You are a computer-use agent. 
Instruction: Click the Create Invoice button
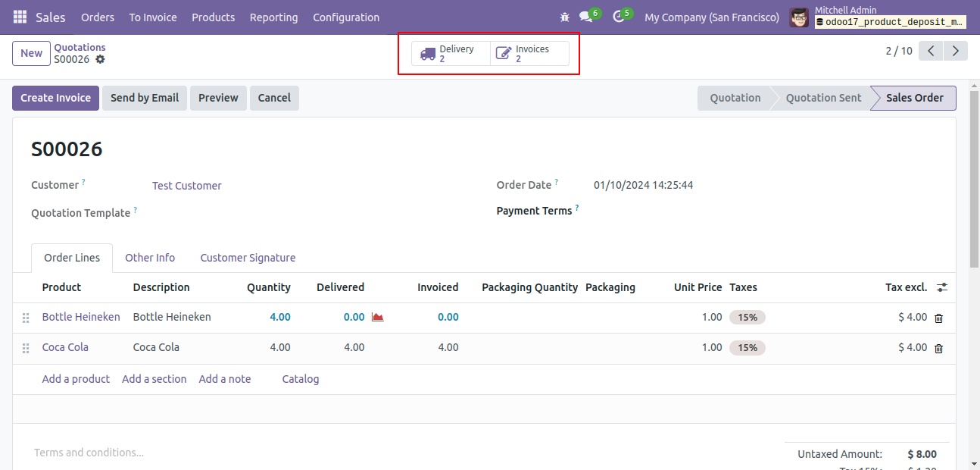coord(55,98)
